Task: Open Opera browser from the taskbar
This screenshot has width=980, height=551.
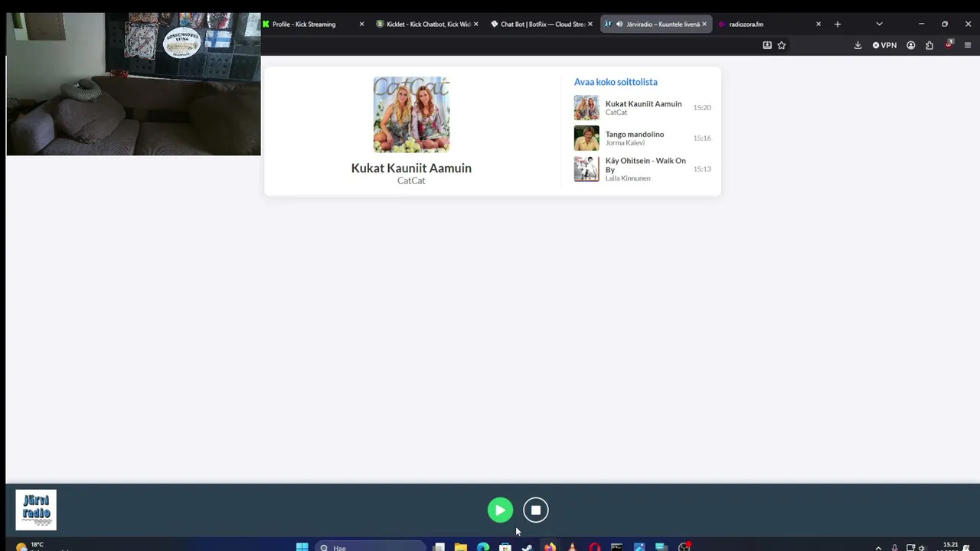Action: [594, 546]
